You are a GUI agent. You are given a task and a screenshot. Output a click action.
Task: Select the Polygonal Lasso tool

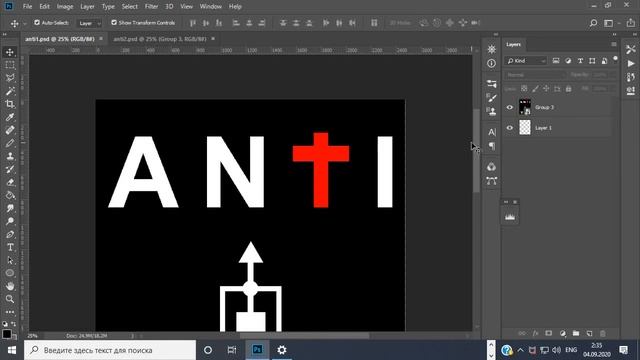10,78
